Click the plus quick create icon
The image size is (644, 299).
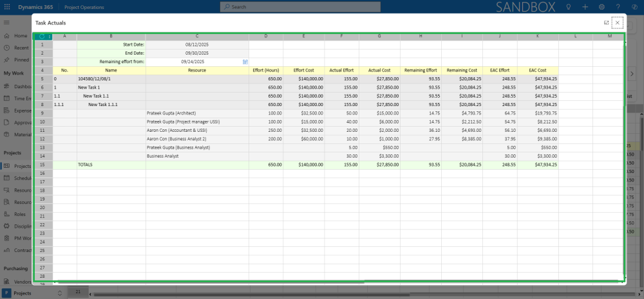click(585, 6)
